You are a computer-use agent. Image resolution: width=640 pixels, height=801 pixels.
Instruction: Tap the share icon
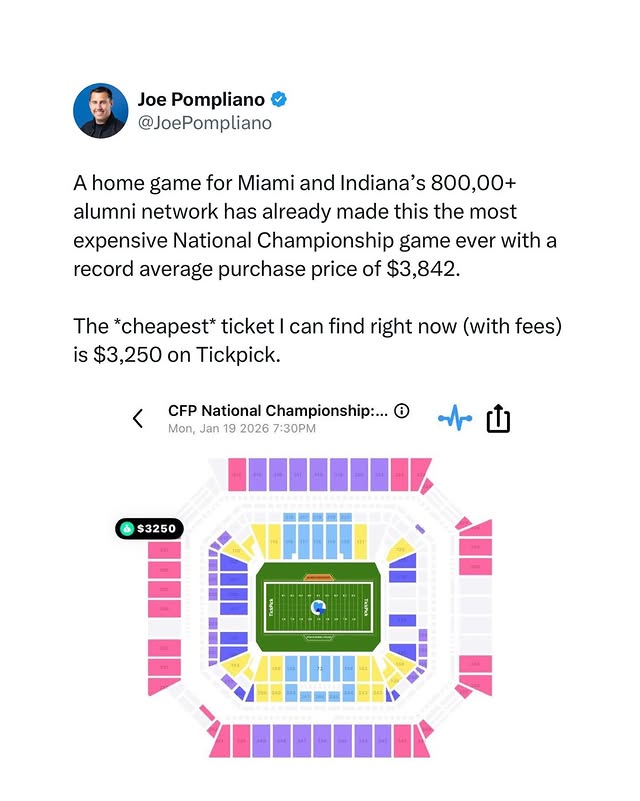[498, 419]
